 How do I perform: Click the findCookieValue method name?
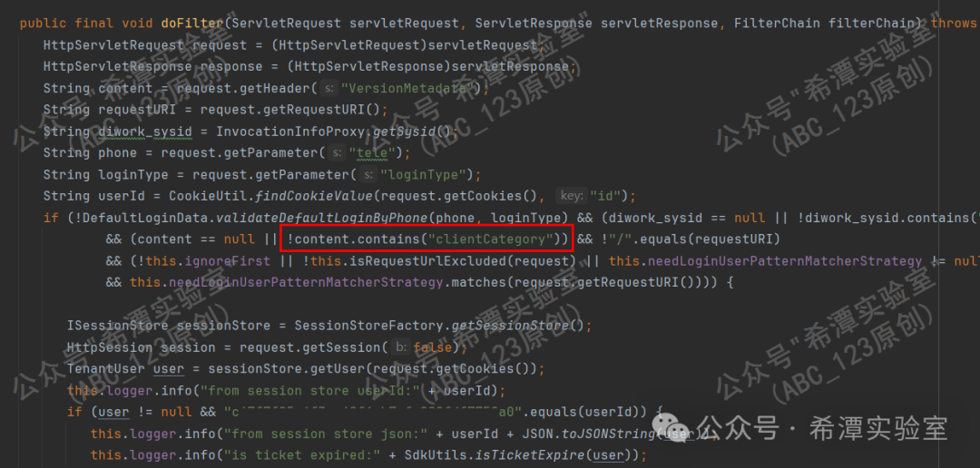pyautogui.click(x=314, y=196)
